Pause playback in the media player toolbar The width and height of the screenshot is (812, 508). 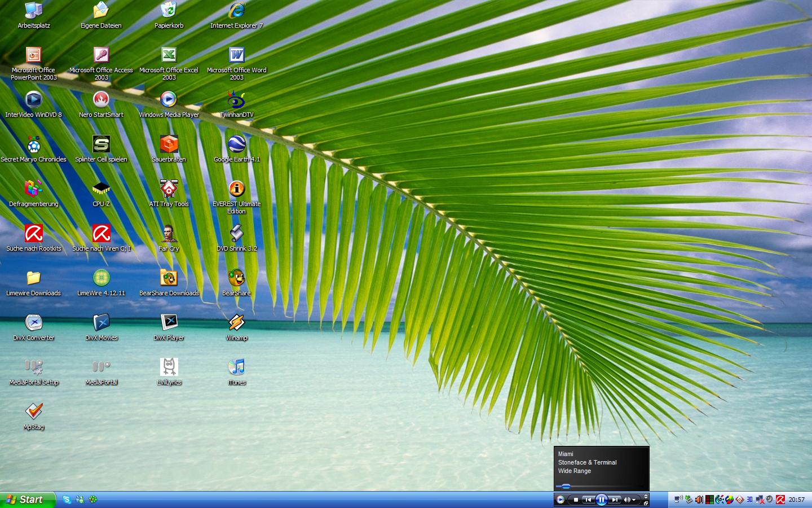601,500
